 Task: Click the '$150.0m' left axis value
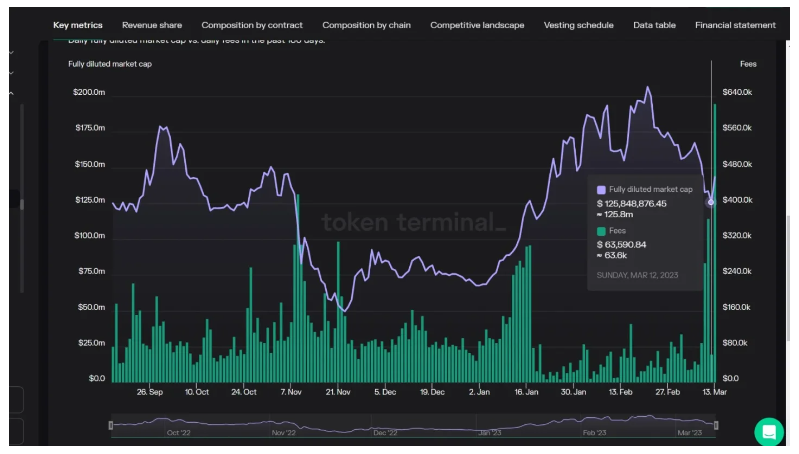90,164
